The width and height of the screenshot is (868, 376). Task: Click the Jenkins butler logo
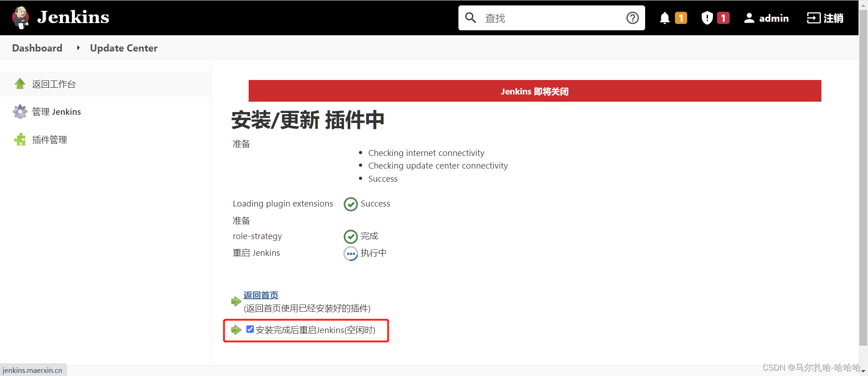coord(20,18)
